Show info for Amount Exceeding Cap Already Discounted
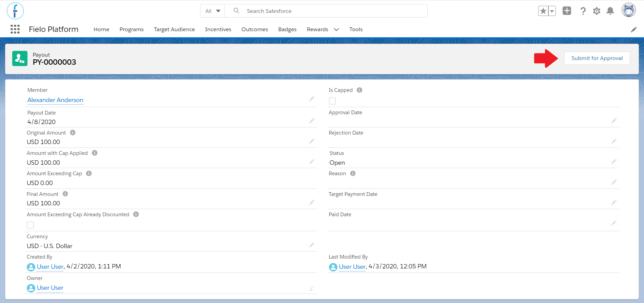 (x=136, y=214)
